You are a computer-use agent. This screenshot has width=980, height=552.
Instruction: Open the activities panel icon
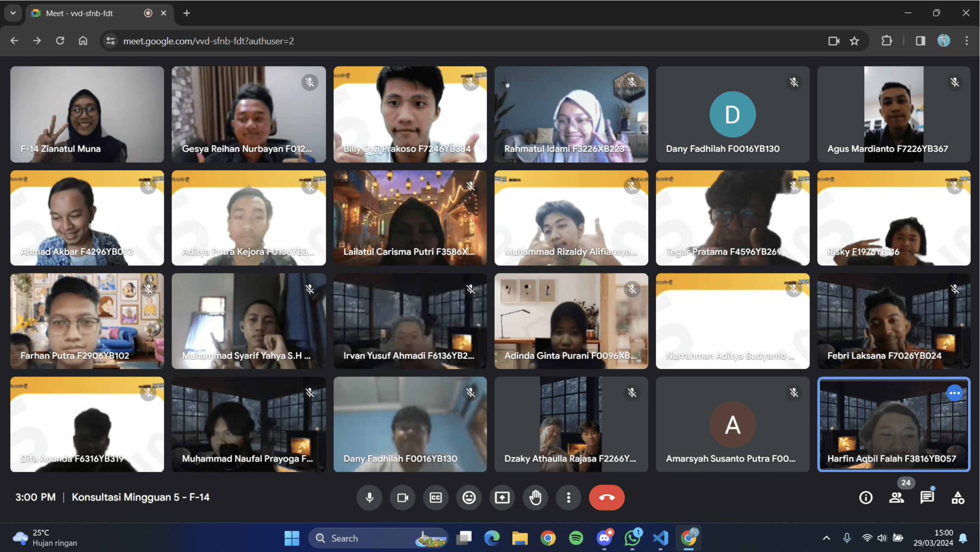click(x=958, y=498)
